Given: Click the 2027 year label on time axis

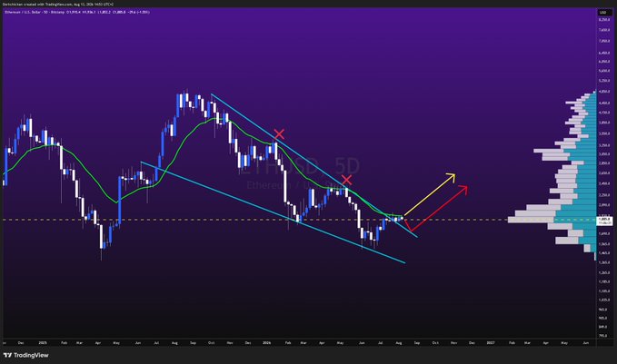Looking at the screenshot, I should tap(491, 343).
